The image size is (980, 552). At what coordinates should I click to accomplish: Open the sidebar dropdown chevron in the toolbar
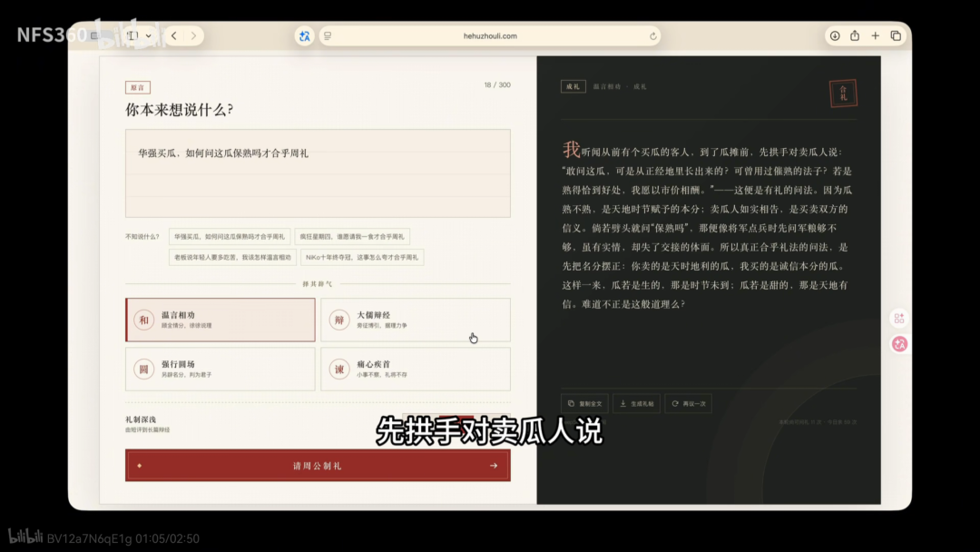(x=148, y=36)
